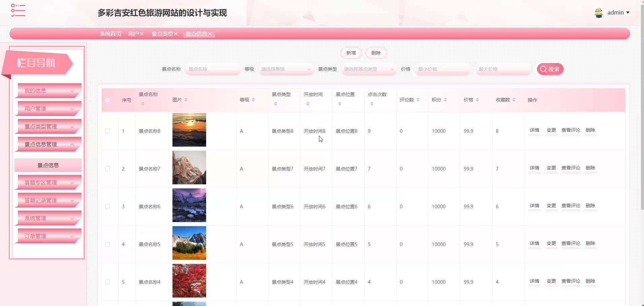
Task: Open 查看评论 for 景点名称7
Action: [571, 168]
